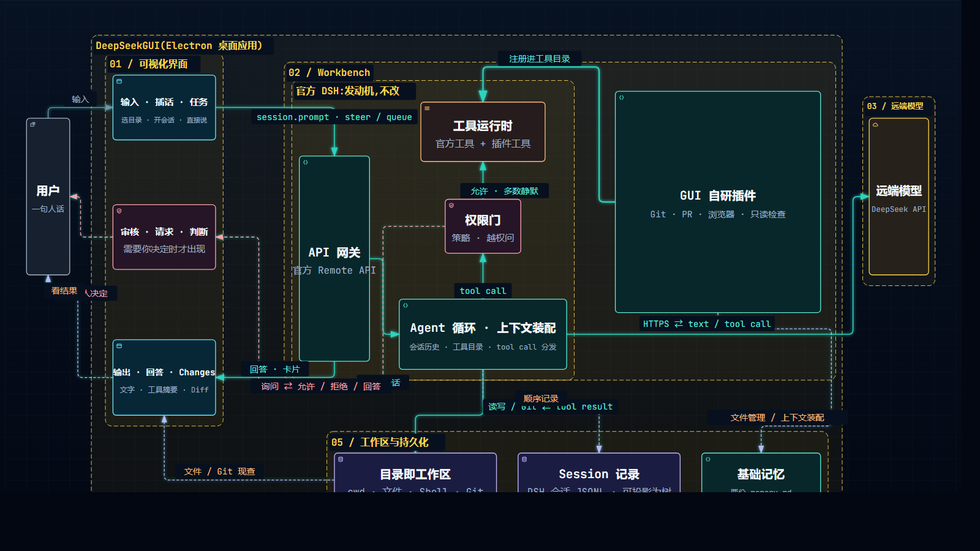Click the Agent 循环 · 上下文装配 title

coord(483,328)
